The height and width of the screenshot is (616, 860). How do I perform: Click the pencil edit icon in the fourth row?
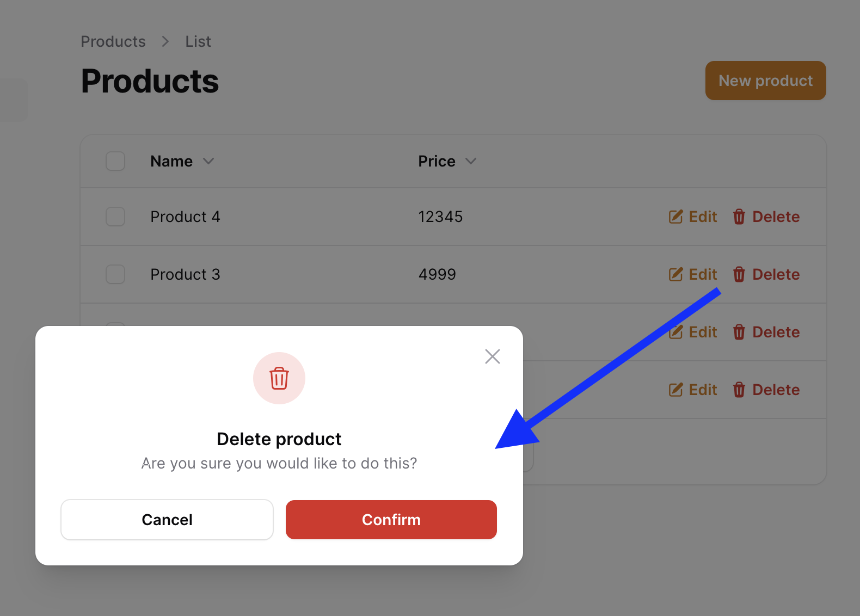675,390
